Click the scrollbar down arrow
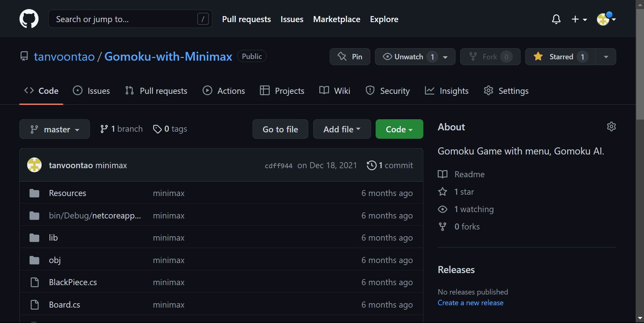 (x=640, y=318)
